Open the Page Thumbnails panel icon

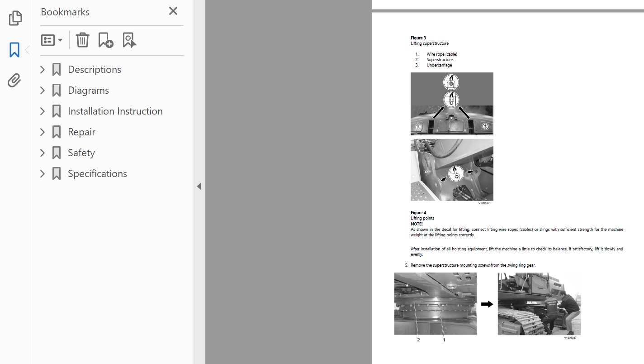pyautogui.click(x=15, y=18)
